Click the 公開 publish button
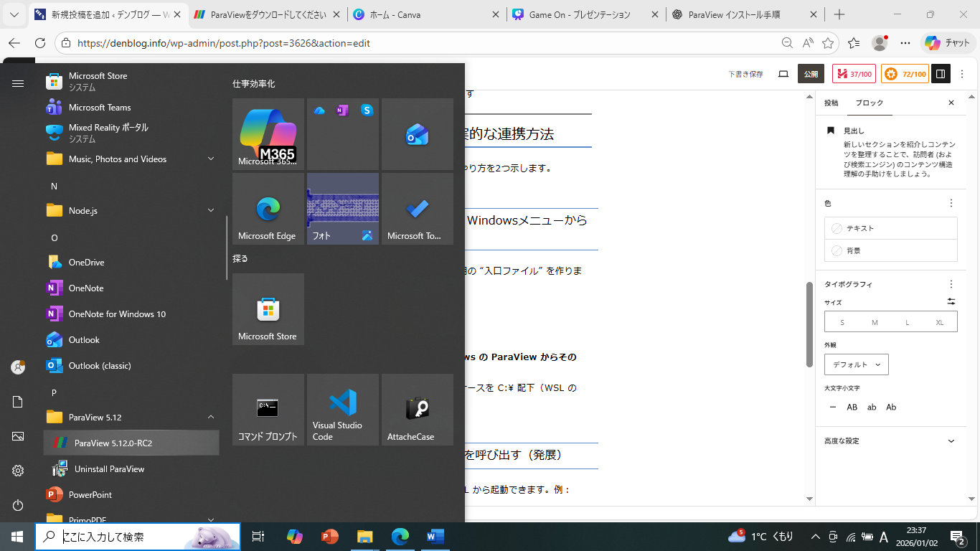 click(x=811, y=74)
